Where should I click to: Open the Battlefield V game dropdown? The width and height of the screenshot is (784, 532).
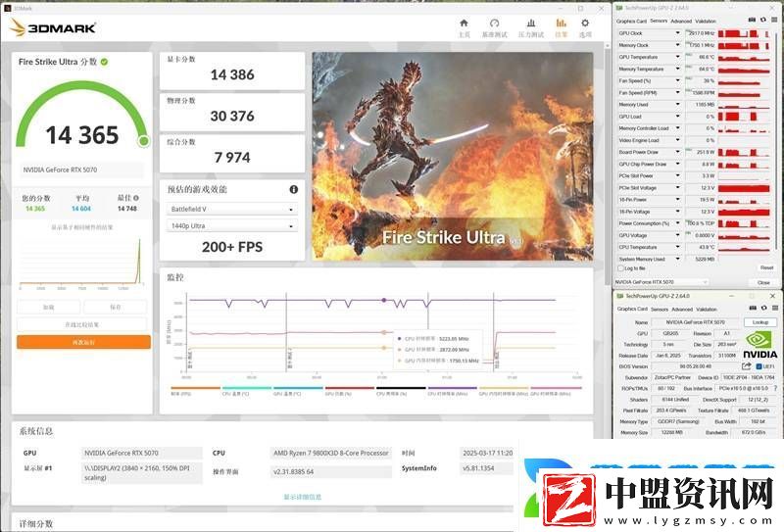tap(232, 209)
